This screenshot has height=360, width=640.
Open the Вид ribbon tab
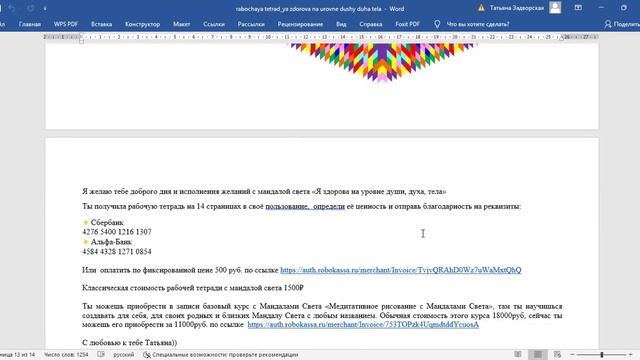[341, 24]
